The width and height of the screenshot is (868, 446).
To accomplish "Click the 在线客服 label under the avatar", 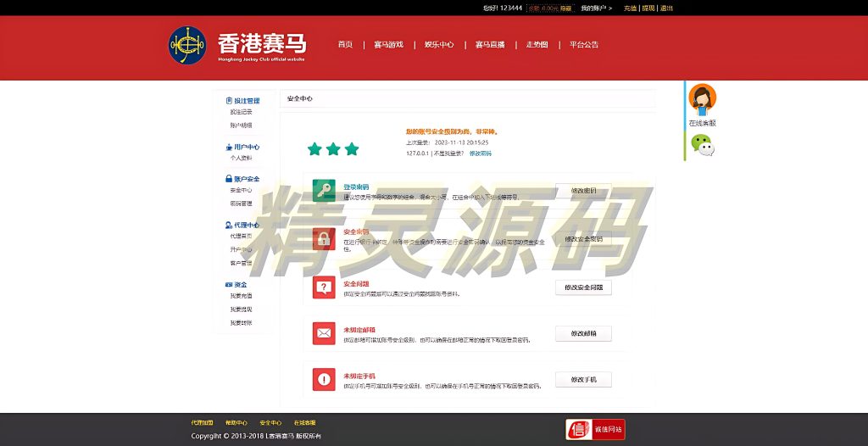I will coord(702,124).
